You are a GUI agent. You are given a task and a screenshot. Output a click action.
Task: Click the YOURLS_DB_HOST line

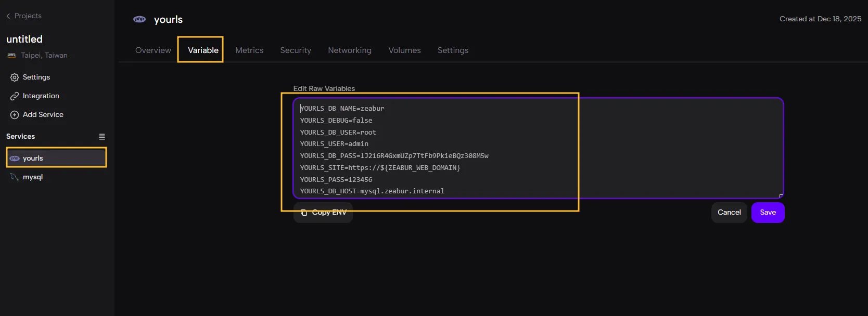click(372, 191)
